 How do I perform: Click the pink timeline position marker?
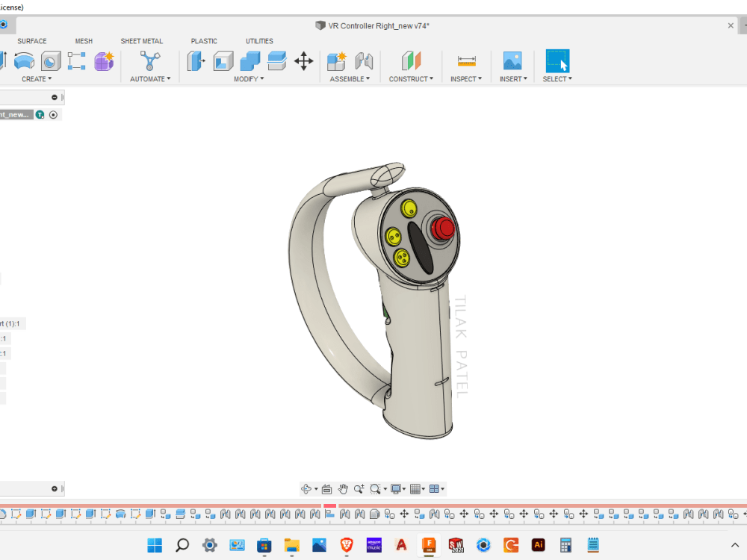click(x=329, y=505)
